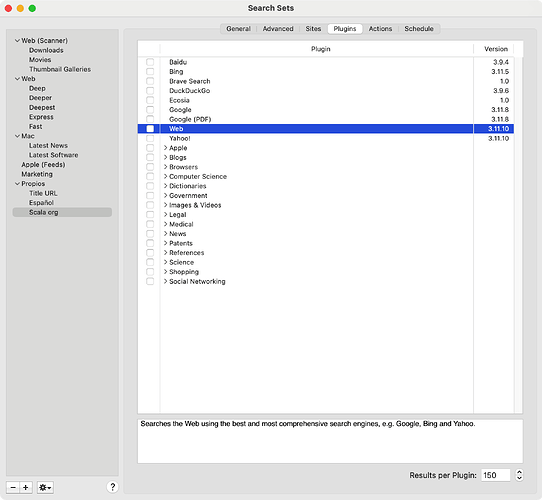
Task: Collapse the Propios sidebar group
Action: pos(17,184)
